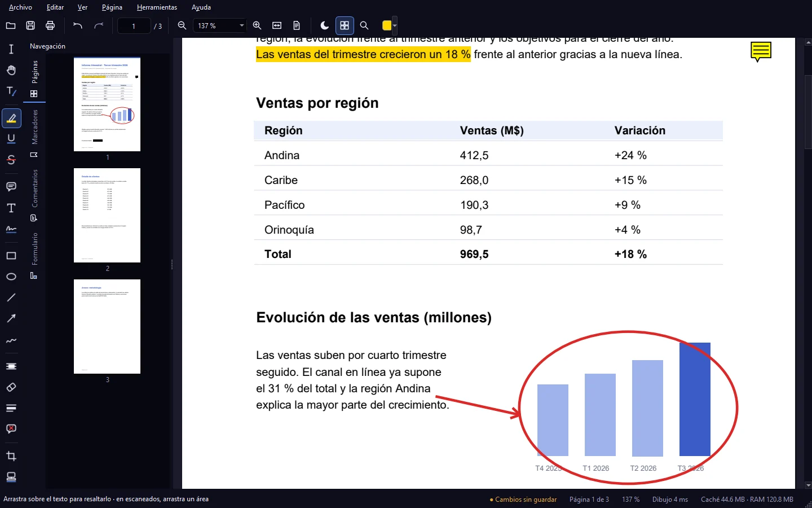Choose the add text box tool

[x=11, y=208]
